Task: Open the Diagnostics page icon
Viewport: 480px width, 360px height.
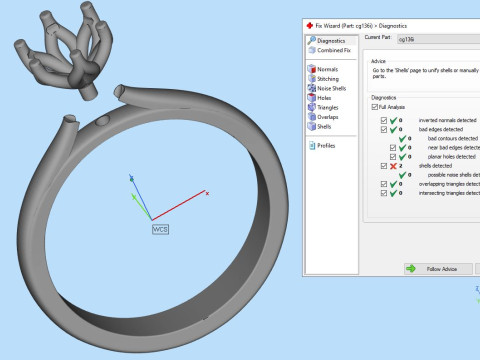Action: click(x=312, y=40)
